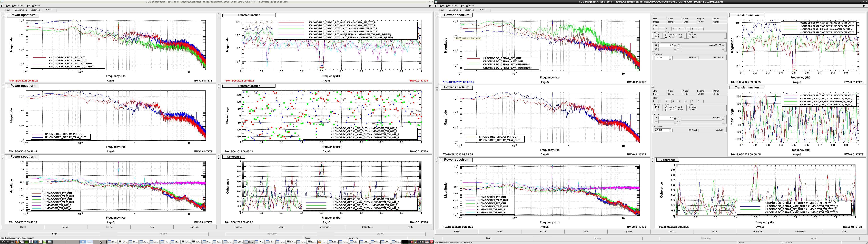
Task: Click Reset button in YAW window
Action: coord(457,231)
